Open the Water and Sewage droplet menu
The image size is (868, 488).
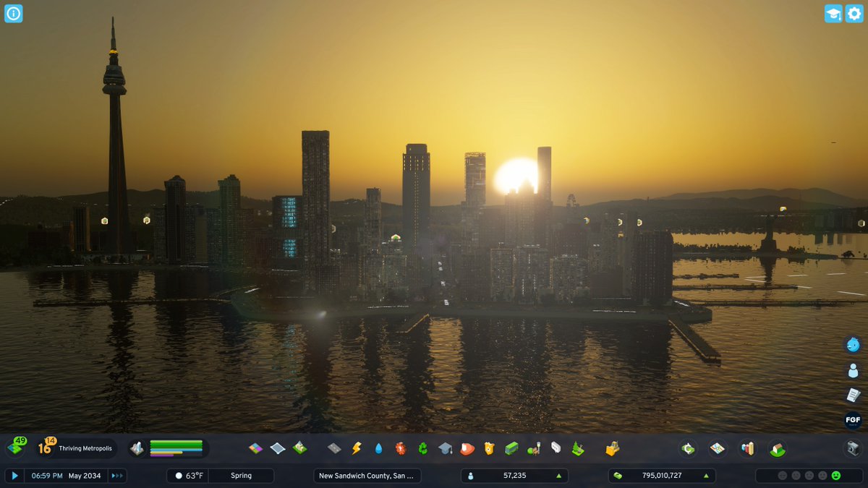click(378, 448)
